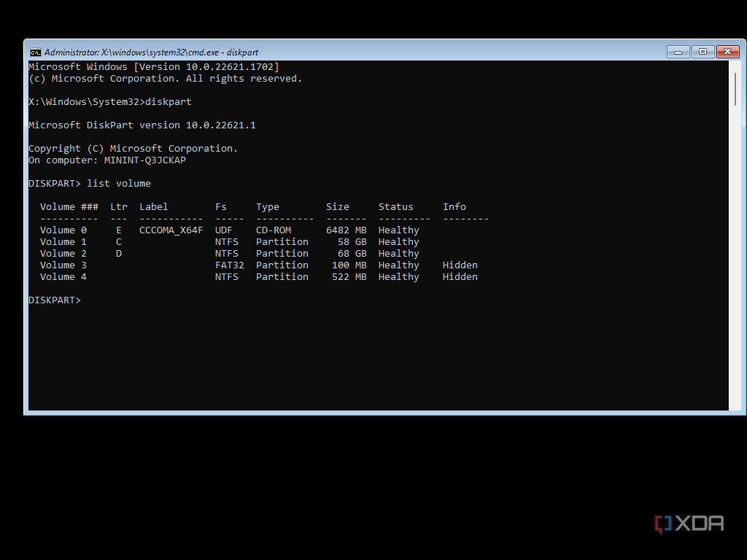The image size is (747, 560).
Task: Click the 68 GB size value
Action: coord(352,254)
